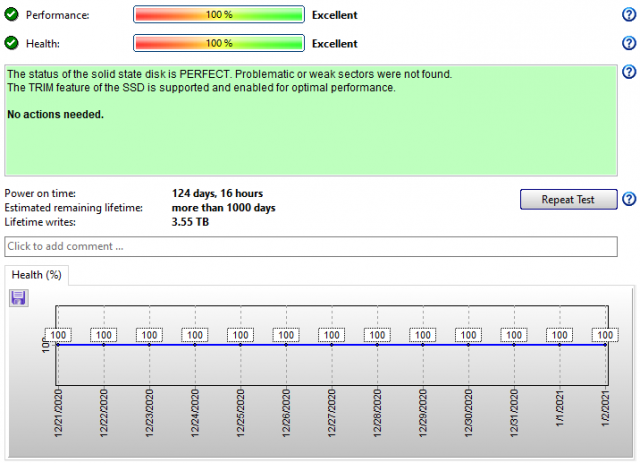Click the 12/24/2020 date label
The image size is (640, 463).
coord(195,413)
